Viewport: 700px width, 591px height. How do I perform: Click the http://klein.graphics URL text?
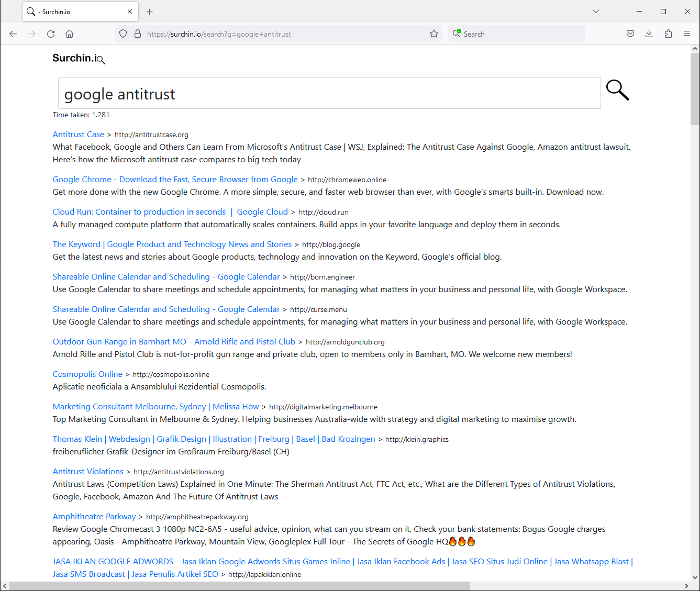pyautogui.click(x=417, y=440)
